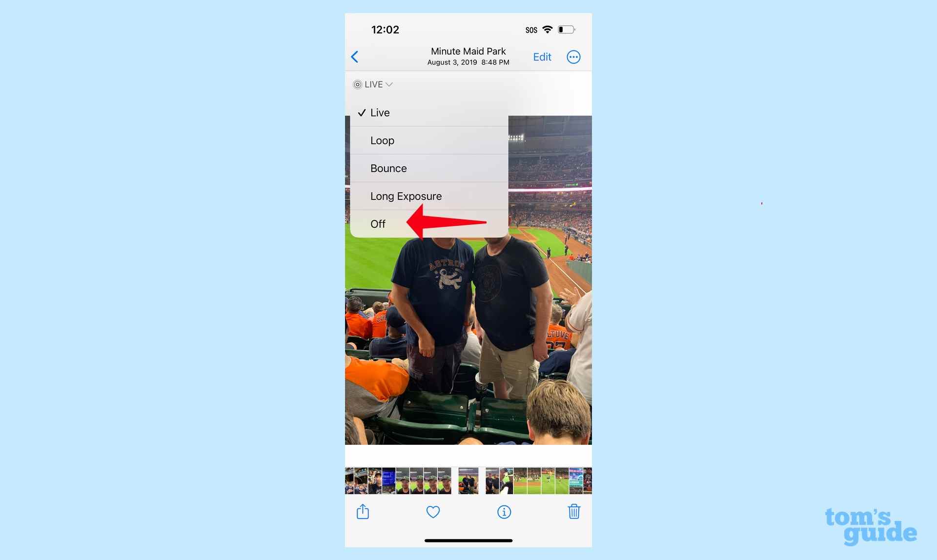This screenshot has height=560, width=937.
Task: Select Long Exposure effect
Action: click(406, 195)
